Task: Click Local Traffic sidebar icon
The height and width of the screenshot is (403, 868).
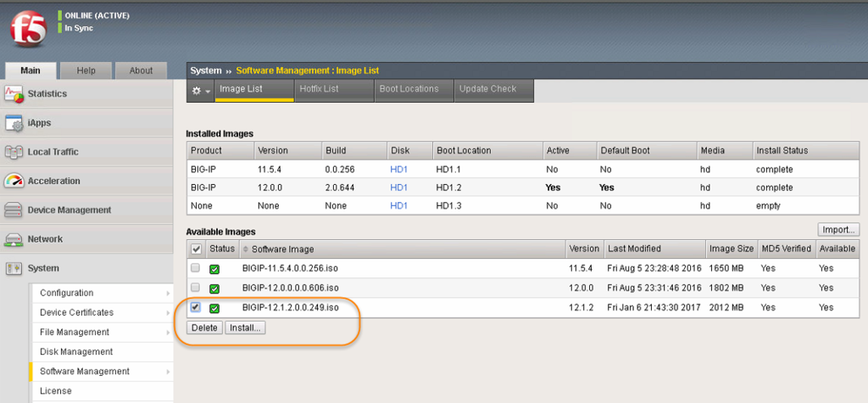Action: tap(14, 152)
